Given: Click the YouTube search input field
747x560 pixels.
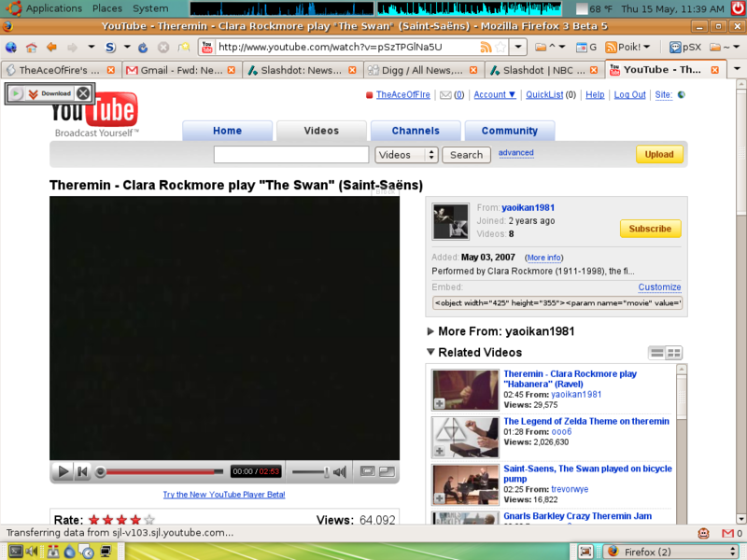Looking at the screenshot, I should [x=291, y=155].
